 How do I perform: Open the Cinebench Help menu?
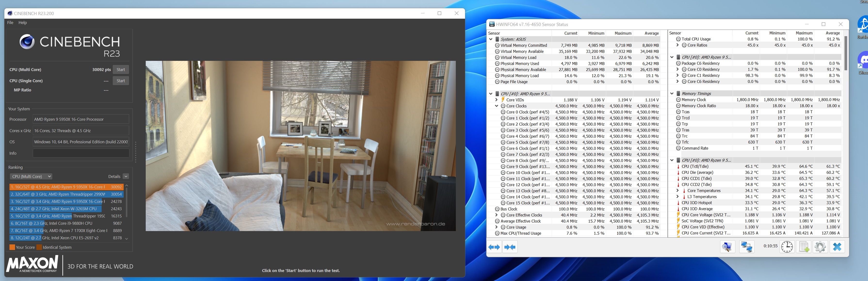point(23,23)
